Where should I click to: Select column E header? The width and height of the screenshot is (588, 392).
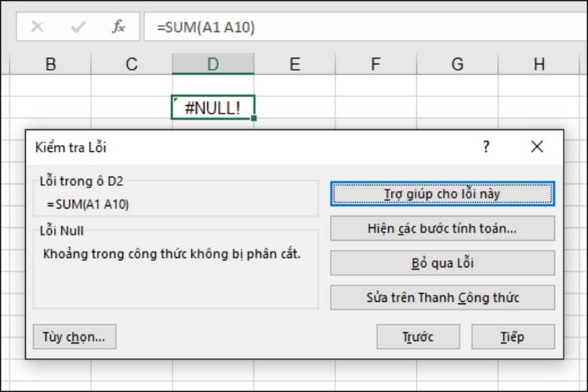point(295,64)
